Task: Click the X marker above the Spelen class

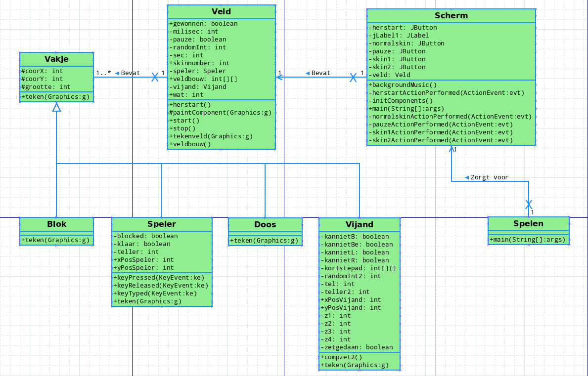Action: coord(529,204)
